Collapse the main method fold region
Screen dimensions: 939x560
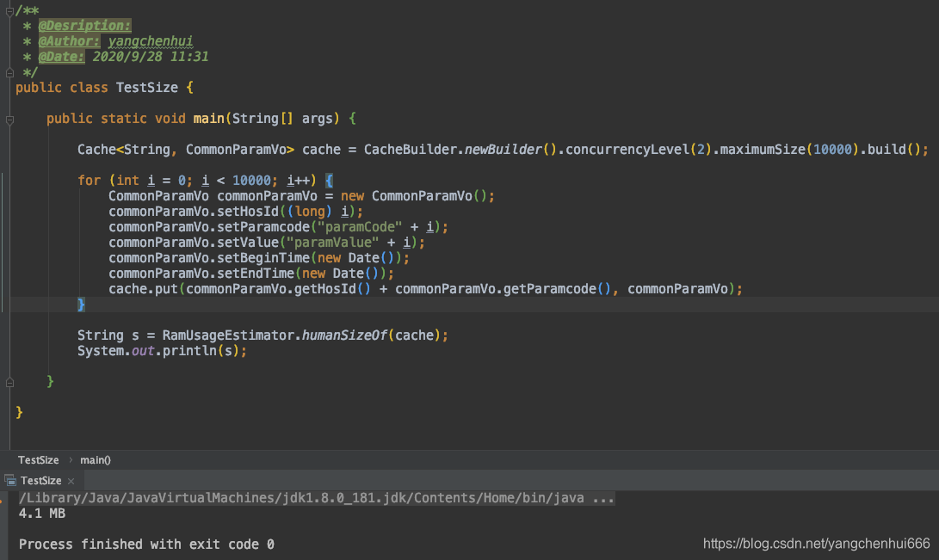click(8, 118)
